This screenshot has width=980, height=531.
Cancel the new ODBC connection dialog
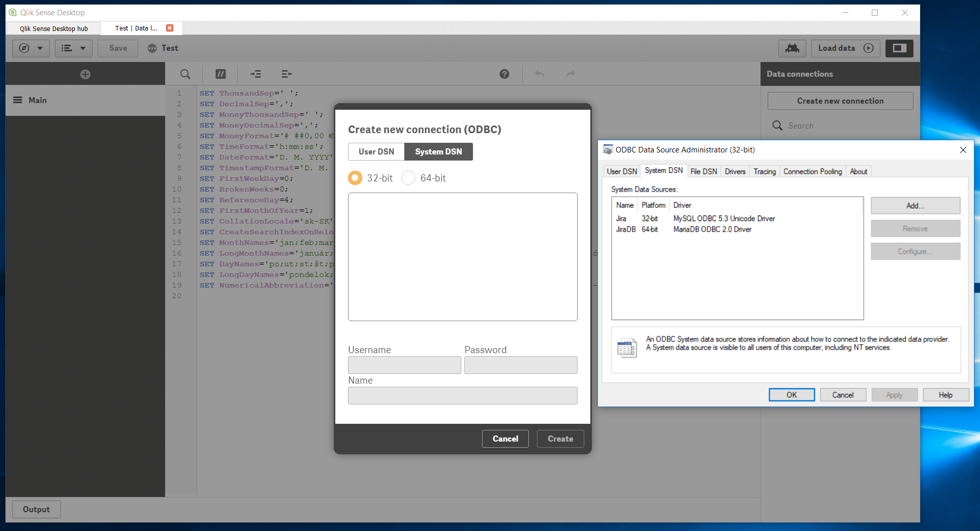505,439
